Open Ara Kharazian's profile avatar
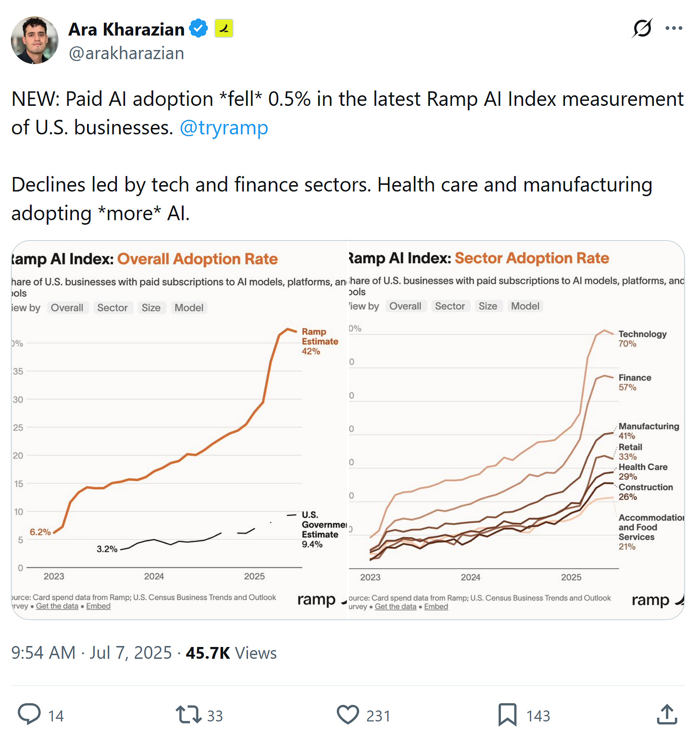The width and height of the screenshot is (700, 736). tap(35, 40)
